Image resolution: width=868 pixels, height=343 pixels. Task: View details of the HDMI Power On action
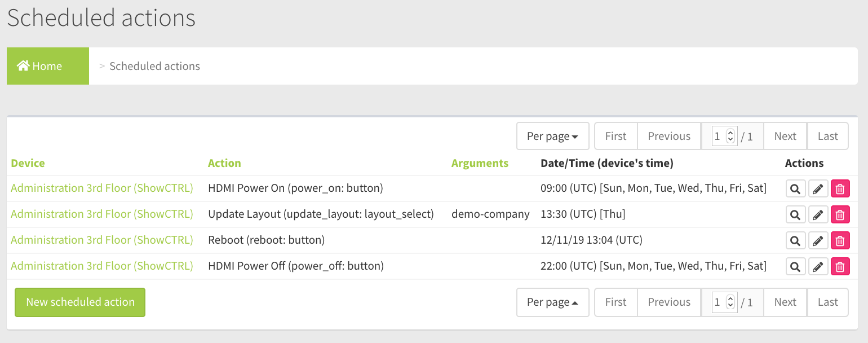(795, 189)
